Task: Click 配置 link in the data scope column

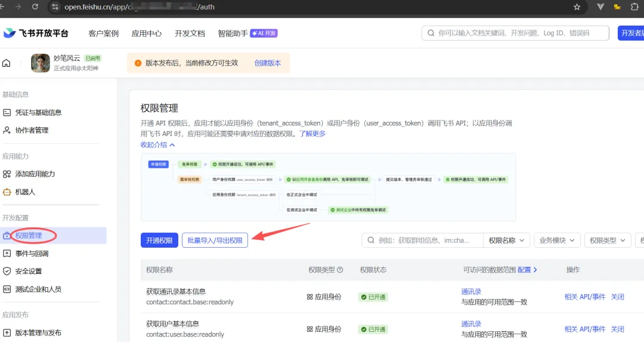Action: click(x=527, y=270)
